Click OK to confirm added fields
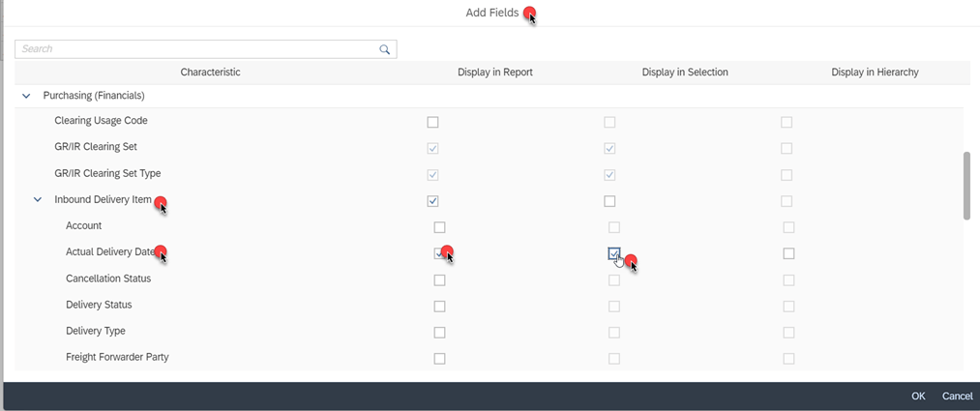Image resolution: width=980 pixels, height=411 pixels. click(917, 396)
